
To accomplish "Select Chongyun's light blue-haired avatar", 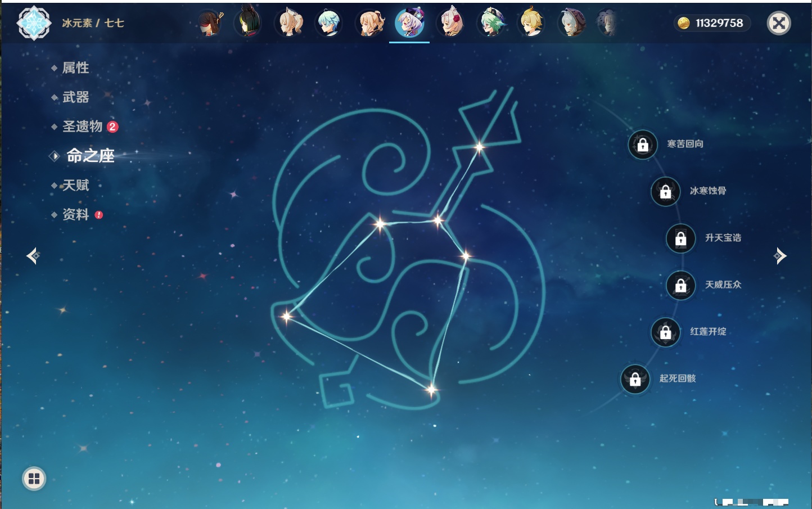I will tap(329, 23).
